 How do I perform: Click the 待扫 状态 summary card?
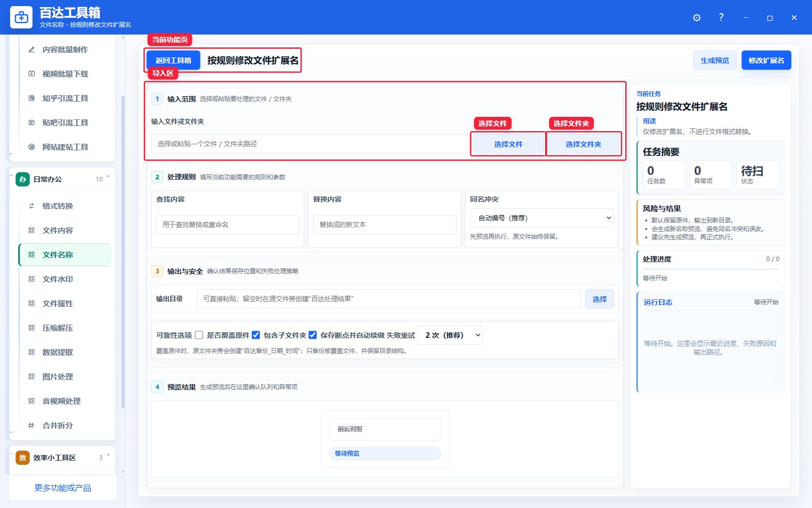(758, 175)
